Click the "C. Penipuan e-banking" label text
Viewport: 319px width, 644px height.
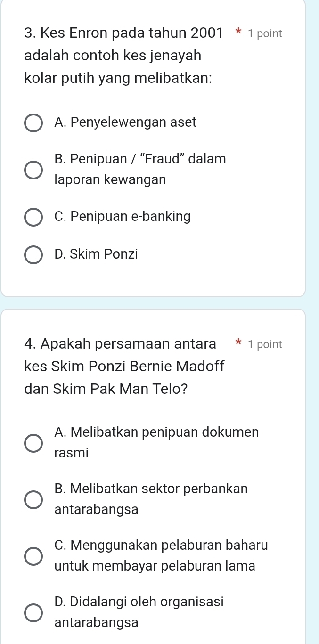(123, 217)
